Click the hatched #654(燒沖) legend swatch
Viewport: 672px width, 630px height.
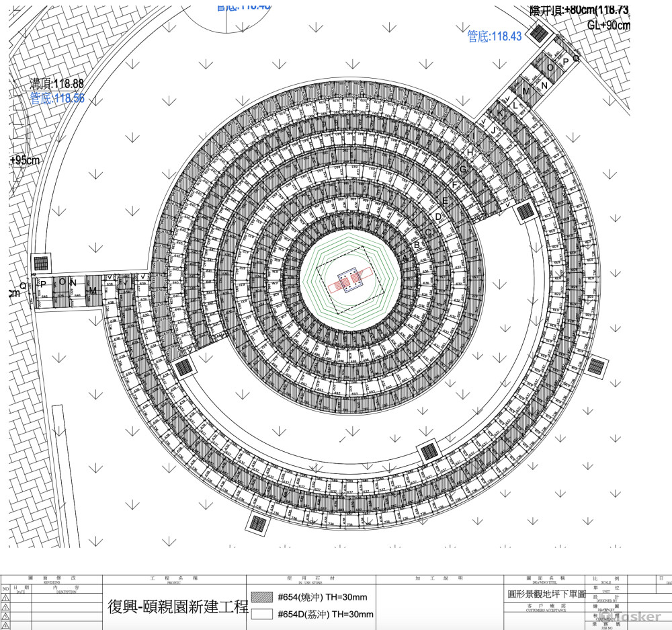[262, 597]
